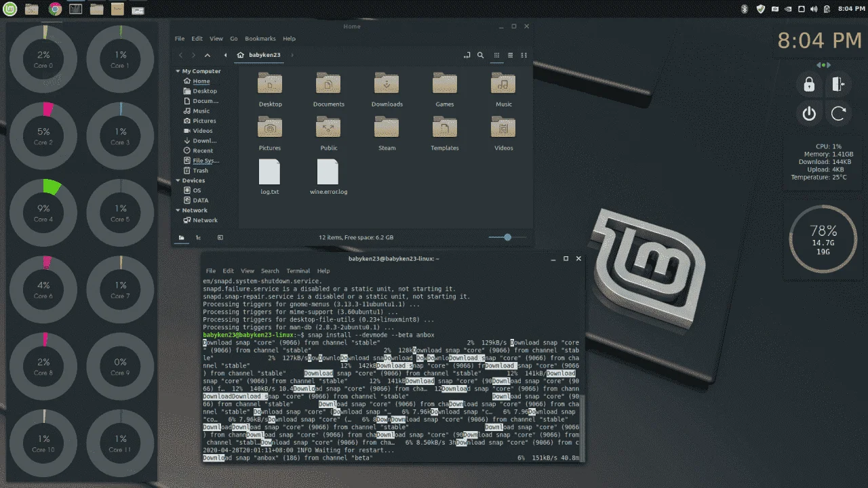Click the power off button on widget
Screen dimensions: 868x488
[808, 113]
